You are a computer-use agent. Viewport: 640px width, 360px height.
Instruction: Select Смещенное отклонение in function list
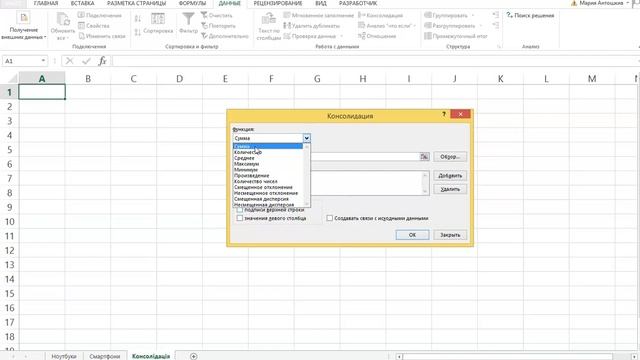268,187
